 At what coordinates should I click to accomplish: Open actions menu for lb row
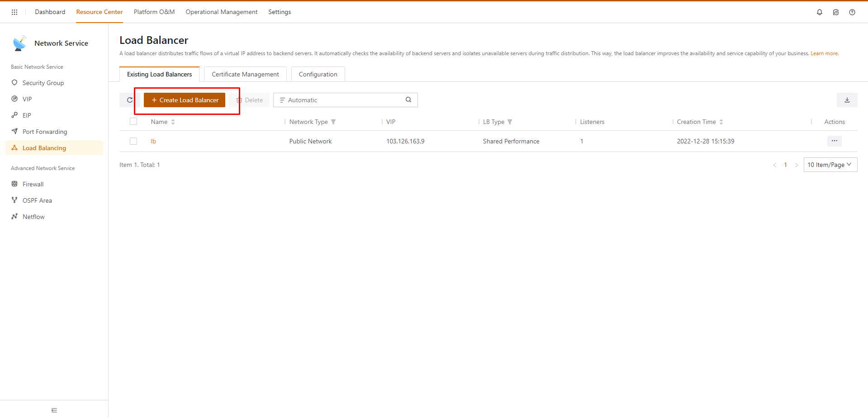(x=834, y=141)
